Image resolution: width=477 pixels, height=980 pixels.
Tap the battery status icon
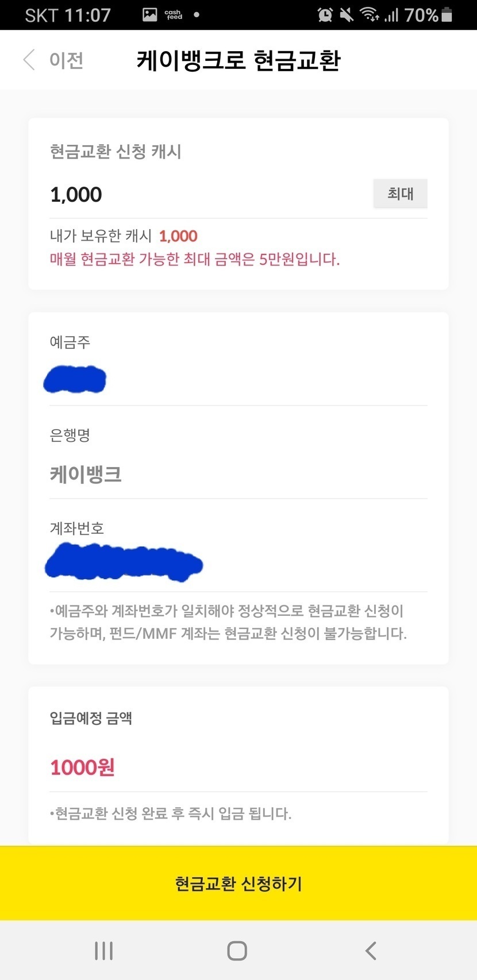point(447,15)
